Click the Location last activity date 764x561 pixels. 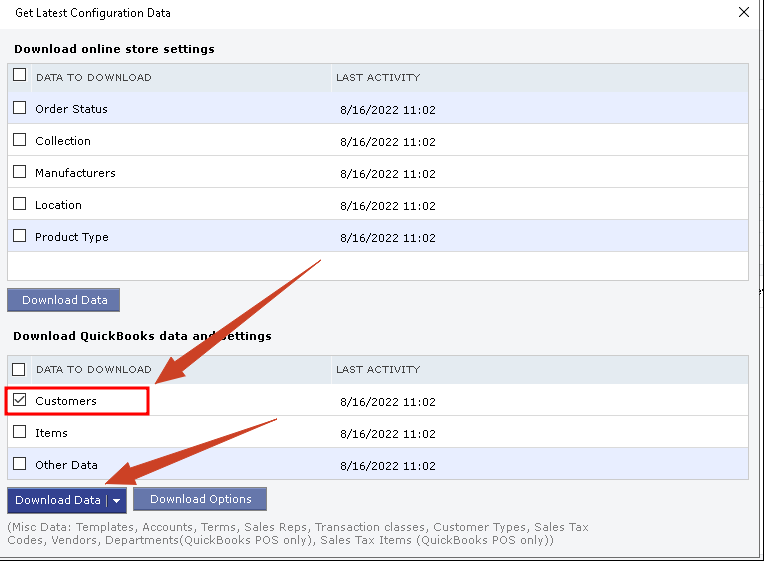[x=388, y=206]
